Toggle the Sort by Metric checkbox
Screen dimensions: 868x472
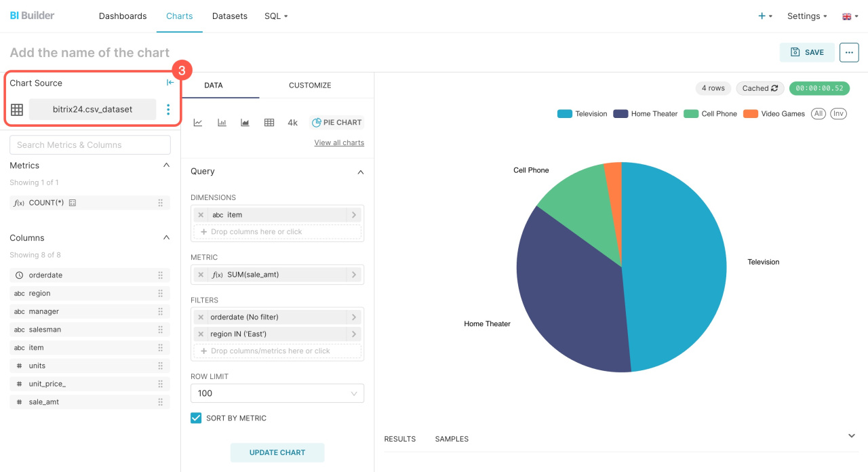coord(196,418)
